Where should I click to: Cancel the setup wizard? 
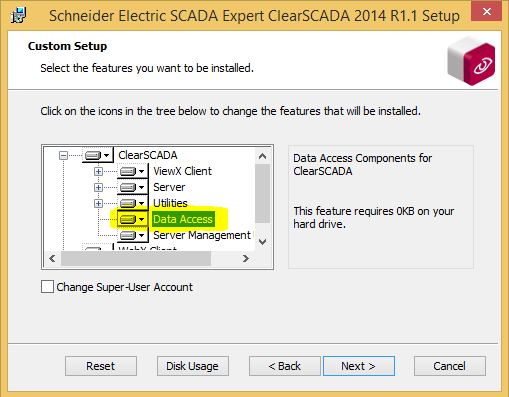[450, 366]
